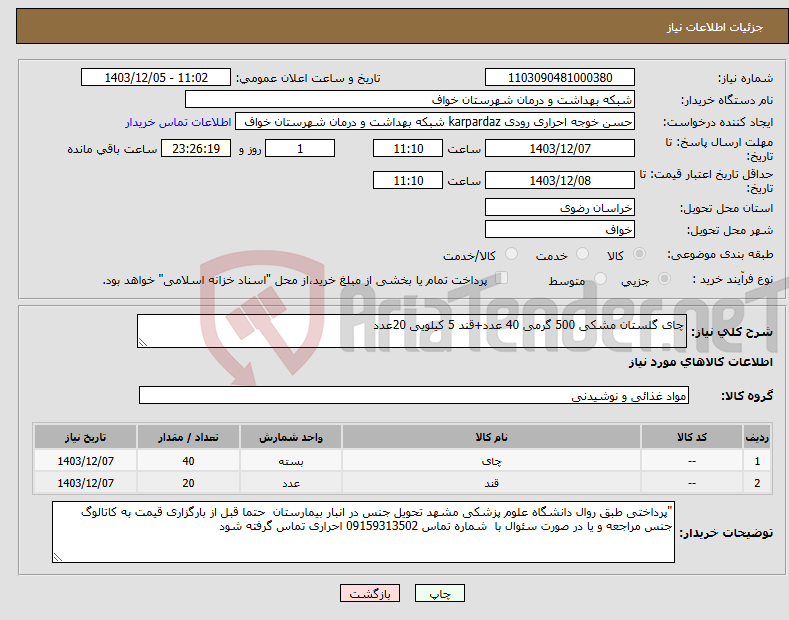Click the طبقه بندی موضوعی label
This screenshot has width=789, height=620.
click(720, 254)
